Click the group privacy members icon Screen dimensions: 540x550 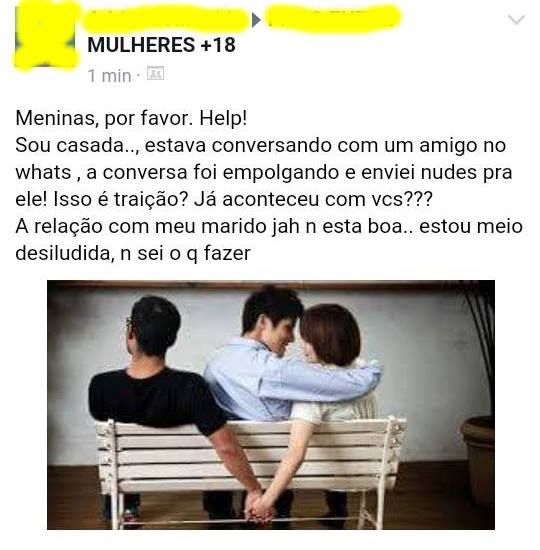155,74
